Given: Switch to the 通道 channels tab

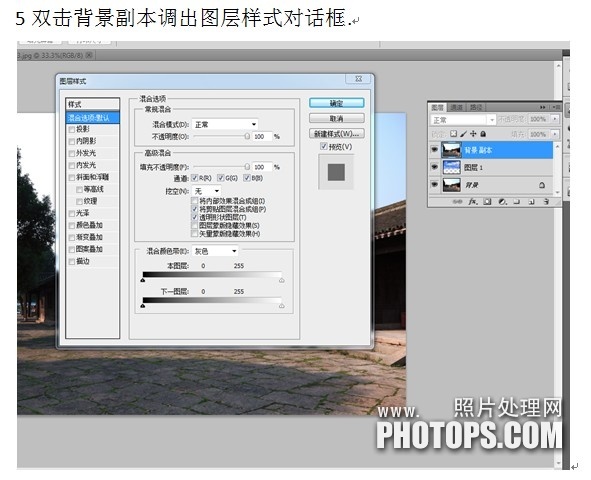Looking at the screenshot, I should (456, 107).
